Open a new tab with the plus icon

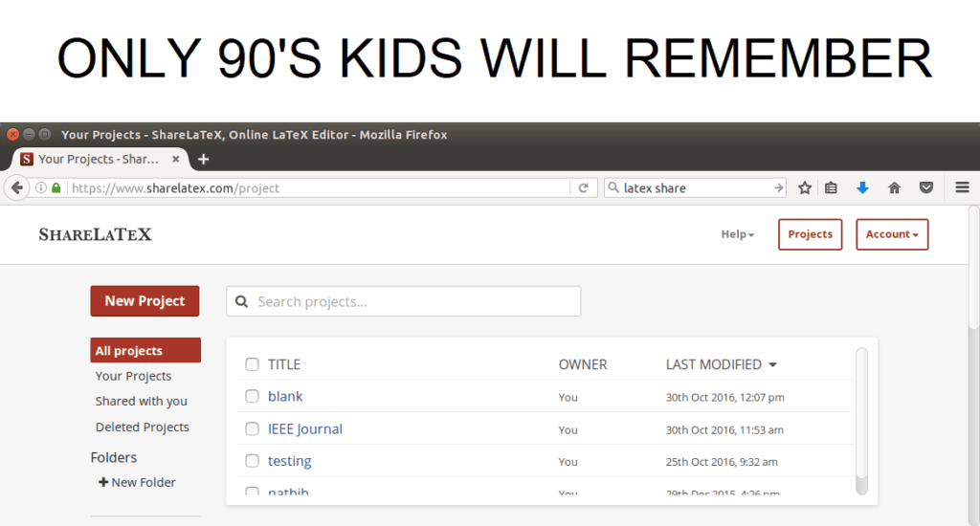tap(203, 160)
